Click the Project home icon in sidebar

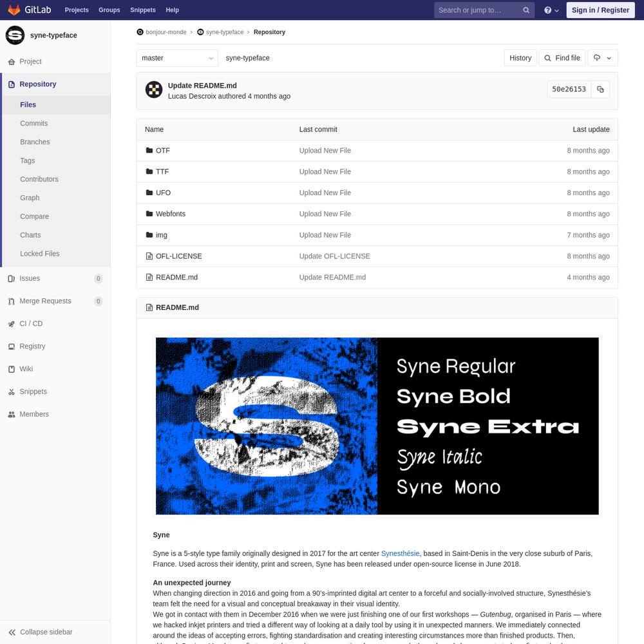click(12, 62)
